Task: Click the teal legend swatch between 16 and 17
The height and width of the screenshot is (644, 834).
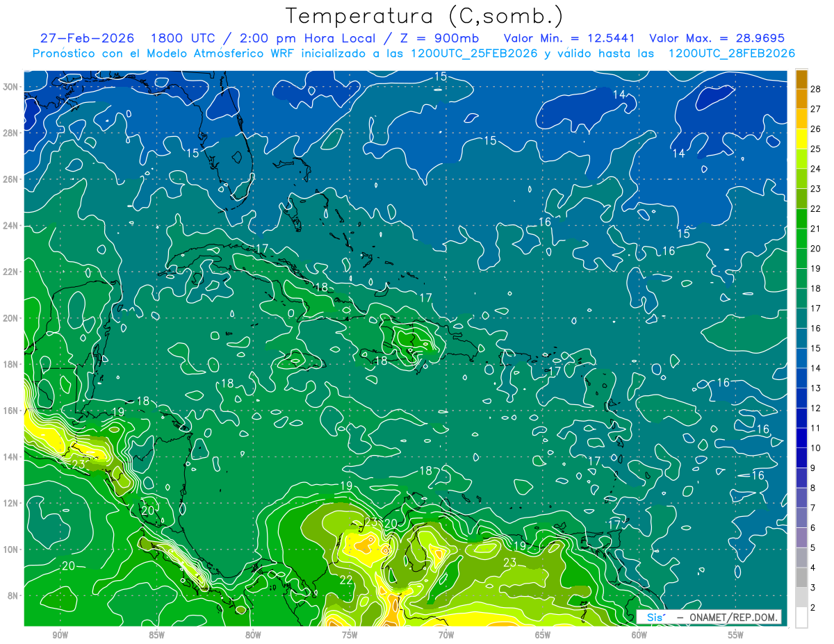Action: pos(801,318)
